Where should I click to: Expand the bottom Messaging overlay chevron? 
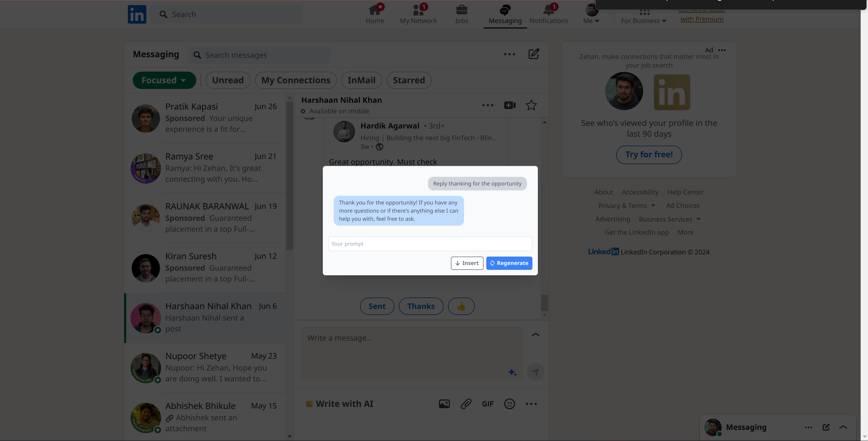tap(843, 427)
